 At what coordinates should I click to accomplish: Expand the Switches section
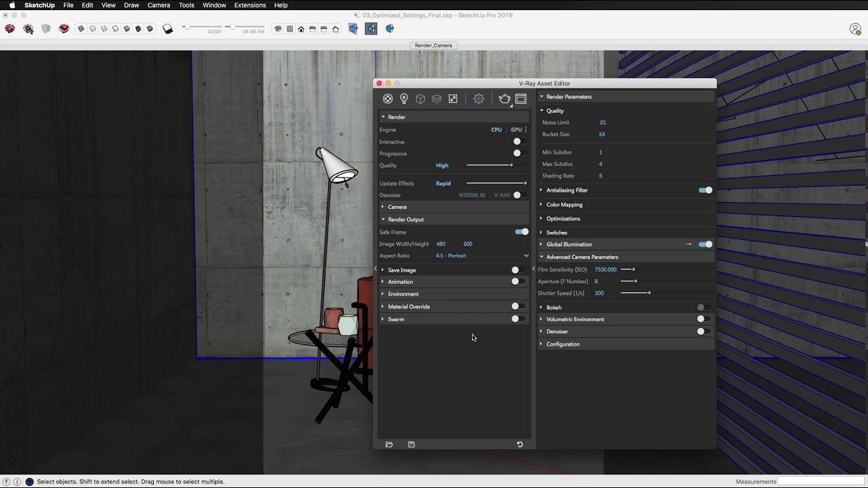(x=626, y=232)
